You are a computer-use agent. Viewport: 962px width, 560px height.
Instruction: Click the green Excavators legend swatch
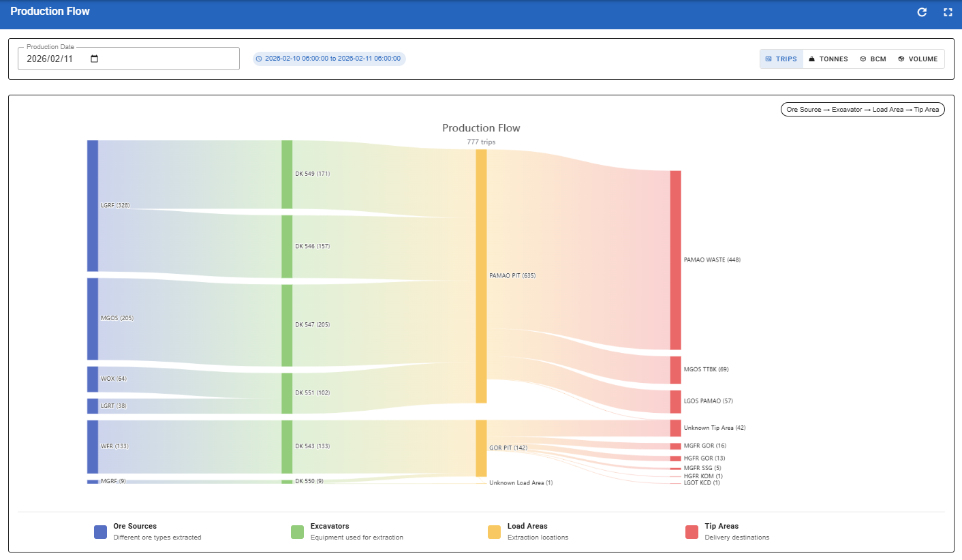coord(297,532)
